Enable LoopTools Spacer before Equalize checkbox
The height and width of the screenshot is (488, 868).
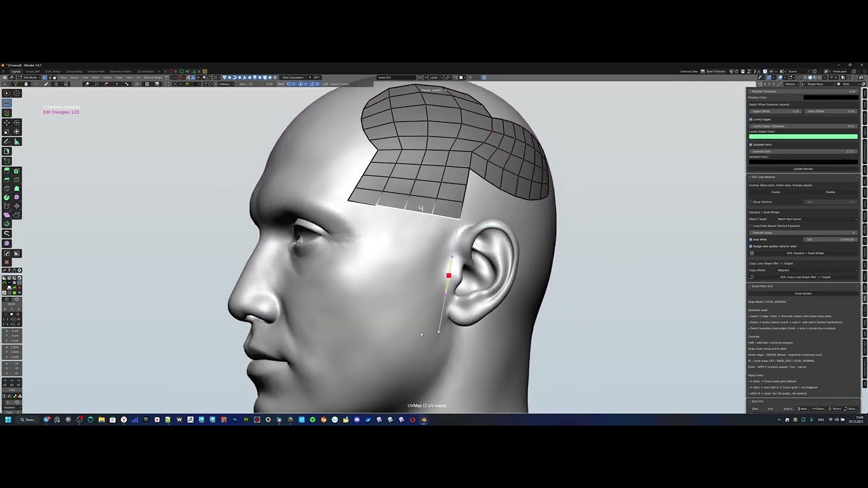751,226
